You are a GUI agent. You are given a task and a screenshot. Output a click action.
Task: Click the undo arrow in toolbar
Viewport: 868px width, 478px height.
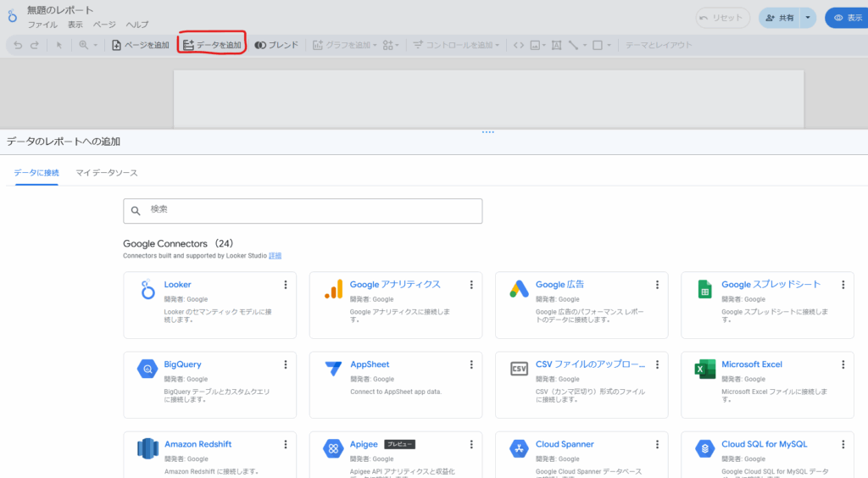coord(18,45)
